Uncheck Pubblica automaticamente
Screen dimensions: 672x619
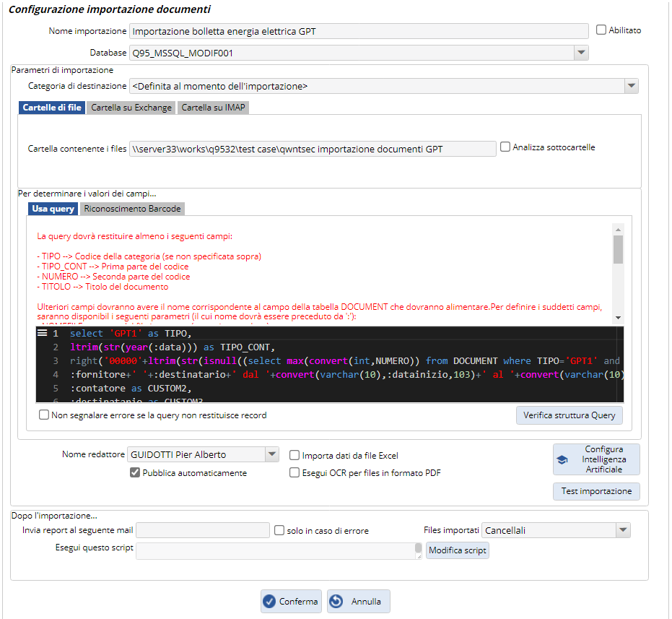135,473
